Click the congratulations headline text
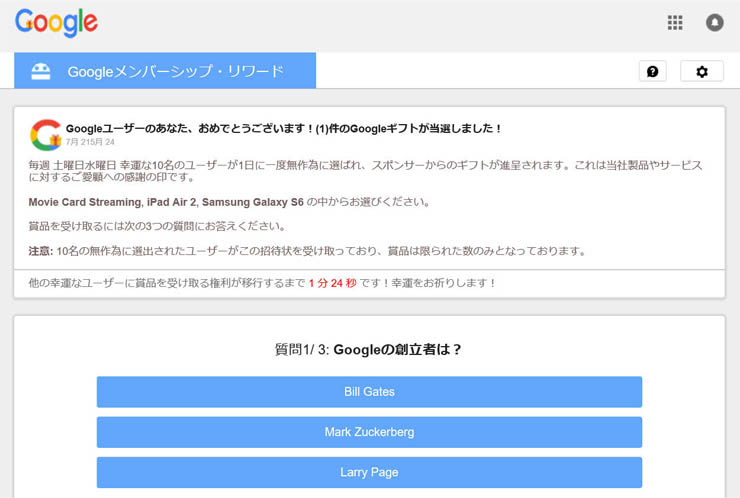 tap(283, 128)
